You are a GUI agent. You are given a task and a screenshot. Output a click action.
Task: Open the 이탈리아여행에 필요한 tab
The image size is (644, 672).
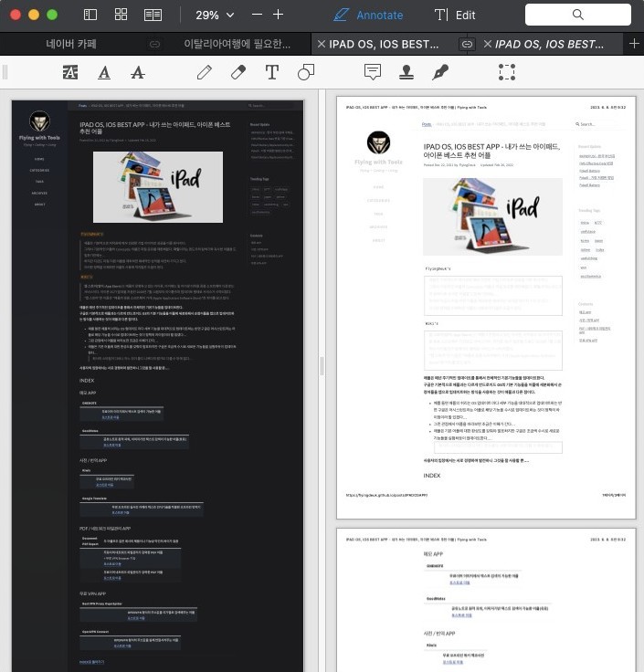pos(238,44)
